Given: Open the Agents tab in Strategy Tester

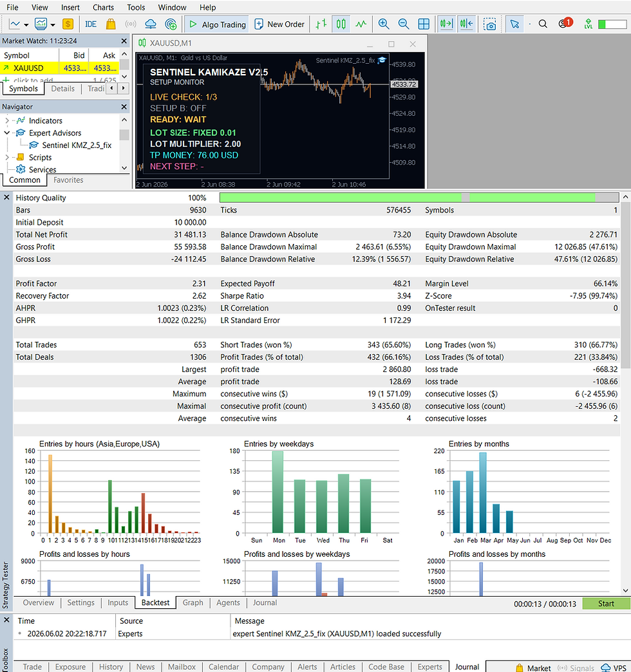Looking at the screenshot, I should 228,602.
